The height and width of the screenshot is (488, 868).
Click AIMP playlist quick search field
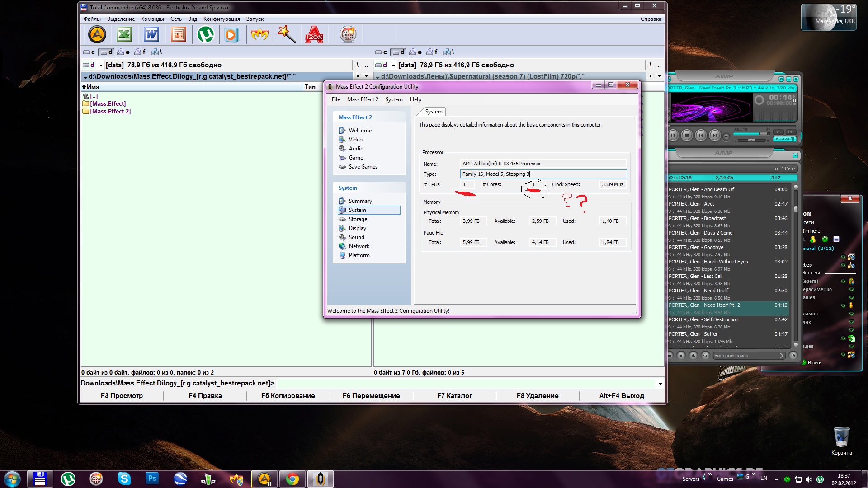[748, 356]
